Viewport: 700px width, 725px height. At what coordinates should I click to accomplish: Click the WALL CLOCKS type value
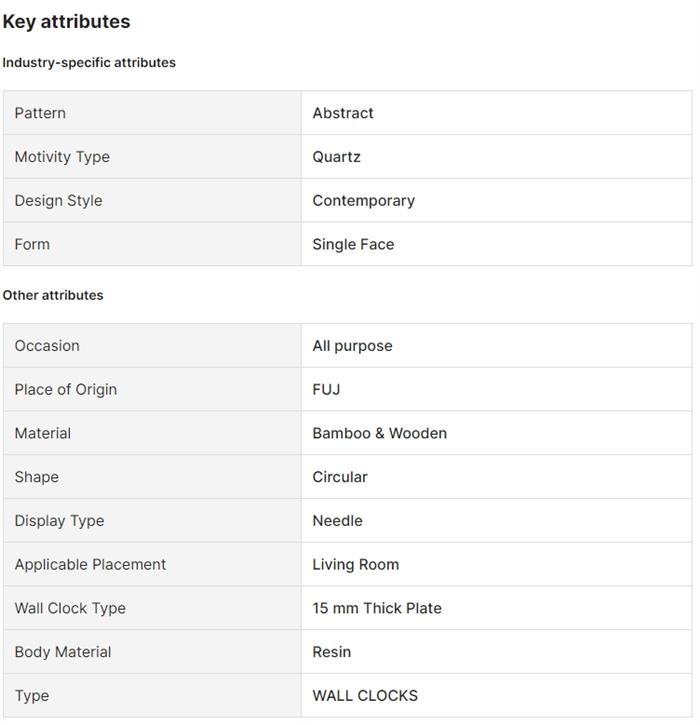[365, 696]
